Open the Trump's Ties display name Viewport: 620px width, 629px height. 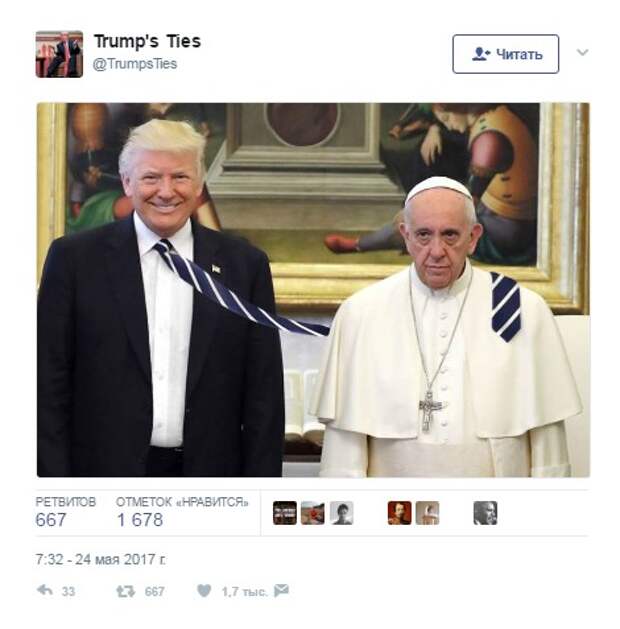point(147,42)
